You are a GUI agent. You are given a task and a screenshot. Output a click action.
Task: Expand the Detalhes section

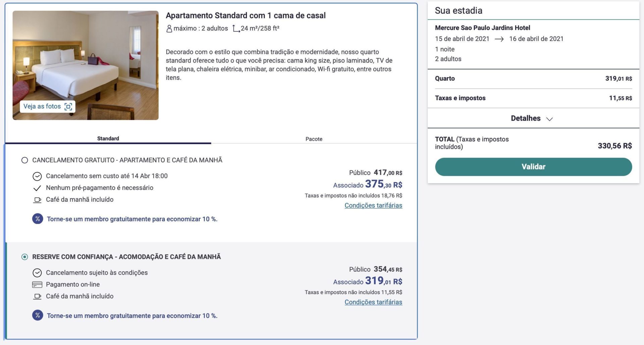[525, 118]
